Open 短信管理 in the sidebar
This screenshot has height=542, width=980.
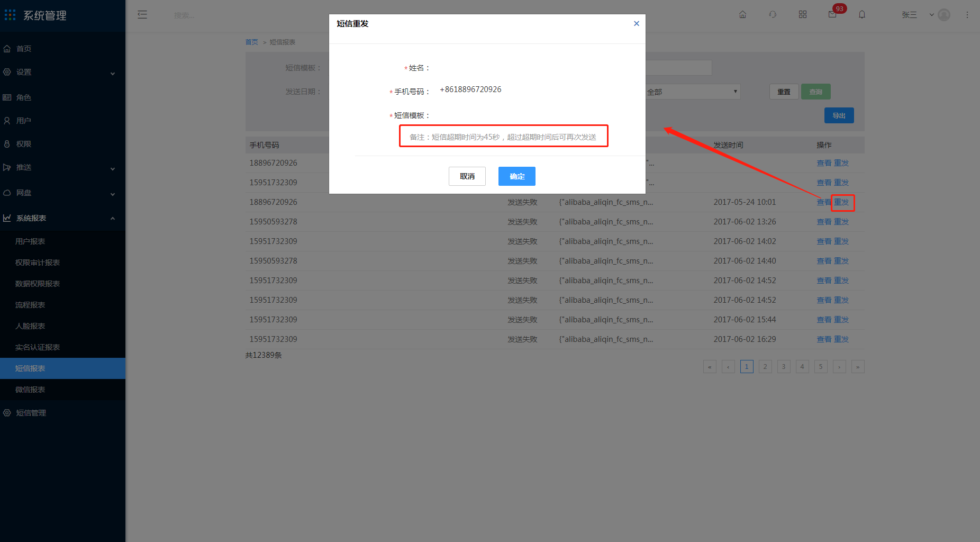(x=62, y=413)
